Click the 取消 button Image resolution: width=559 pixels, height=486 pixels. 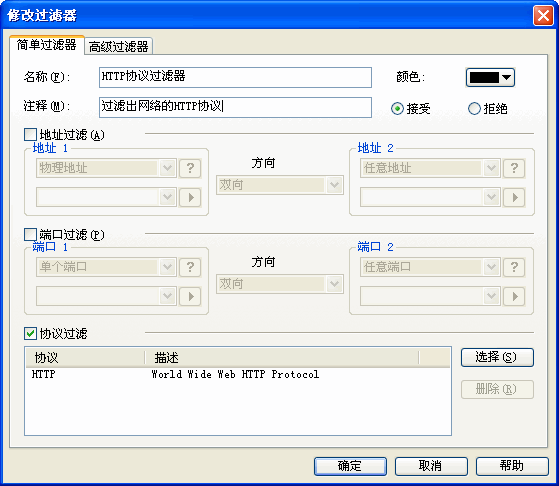431,466
